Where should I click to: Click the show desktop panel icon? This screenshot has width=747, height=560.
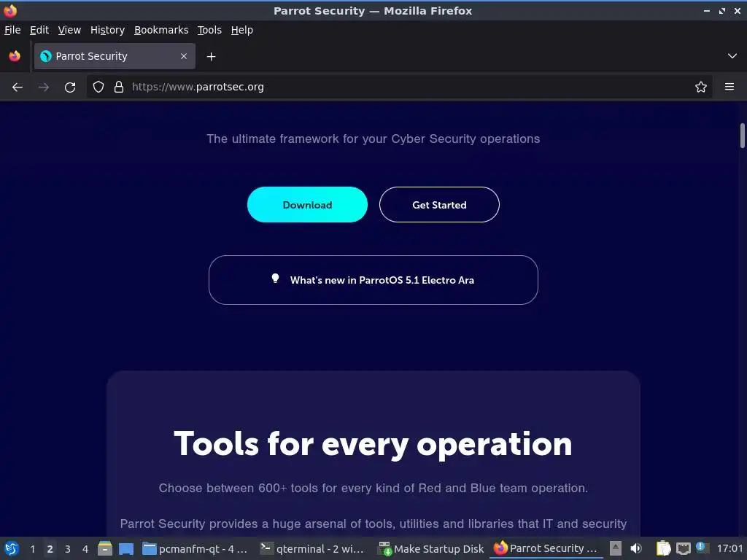coord(126,549)
